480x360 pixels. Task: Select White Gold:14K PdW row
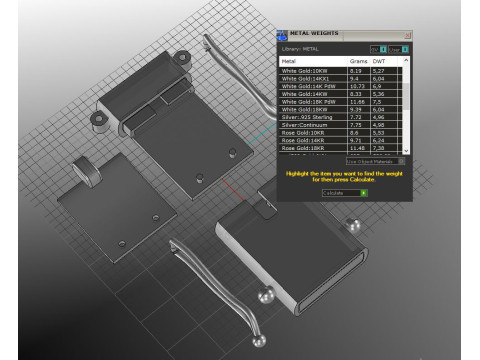click(x=340, y=86)
